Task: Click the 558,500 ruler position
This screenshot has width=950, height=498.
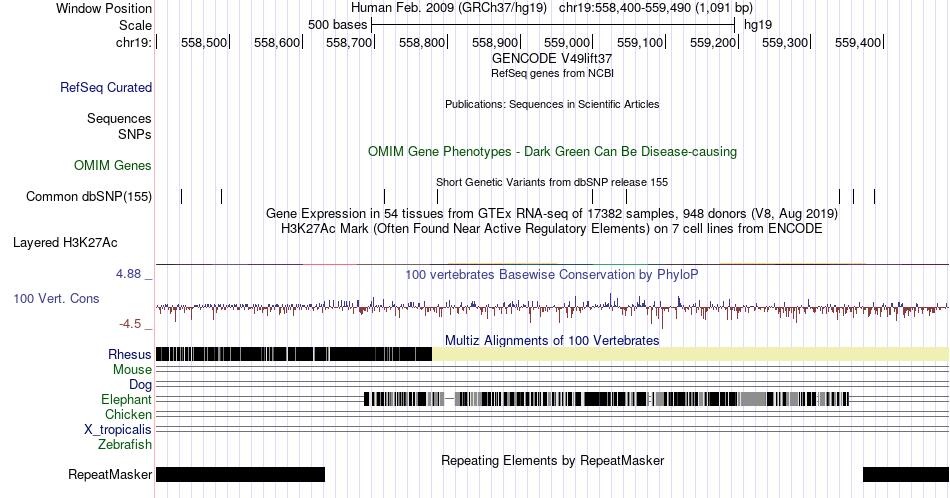Action: [204, 42]
